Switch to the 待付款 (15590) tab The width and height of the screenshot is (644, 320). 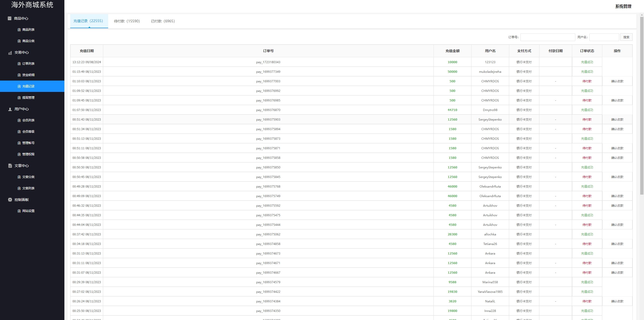coord(127,21)
